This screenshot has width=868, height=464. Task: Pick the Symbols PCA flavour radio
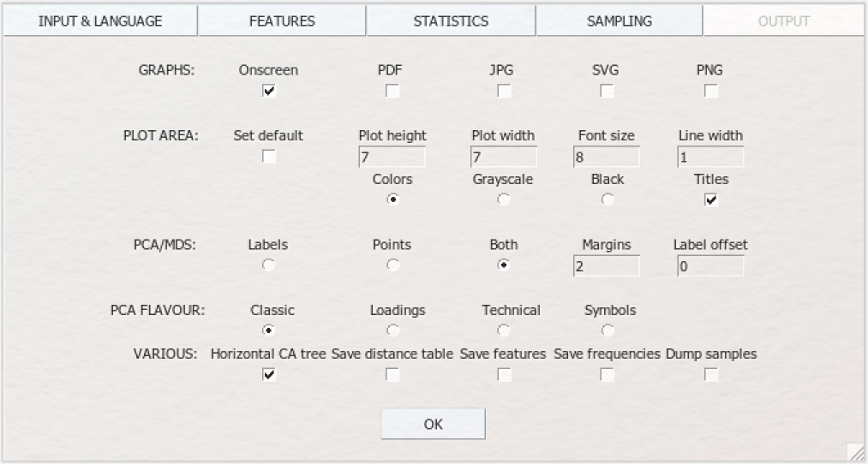pyautogui.click(x=608, y=330)
